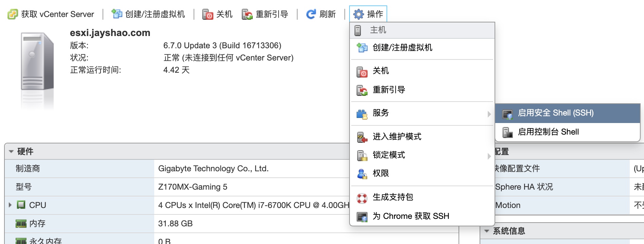The width and height of the screenshot is (644, 244).
Task: Click the 生成支持包 lifebuoy icon
Action: [362, 197]
